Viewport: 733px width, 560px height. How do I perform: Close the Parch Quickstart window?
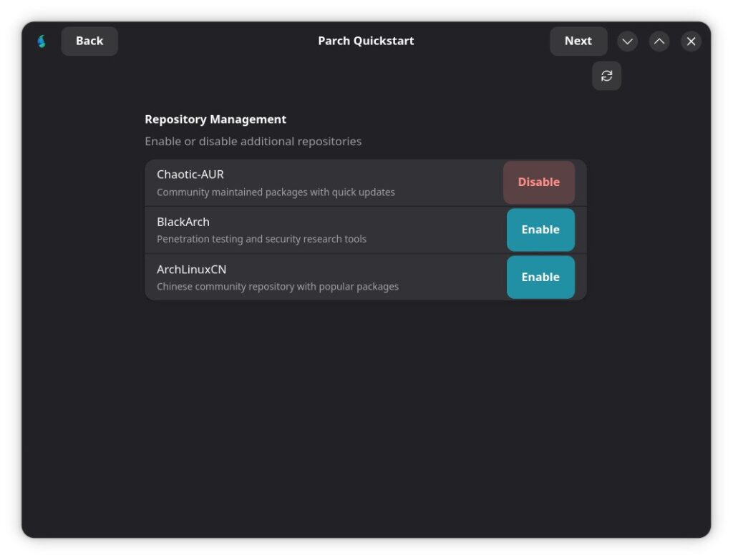(x=691, y=41)
